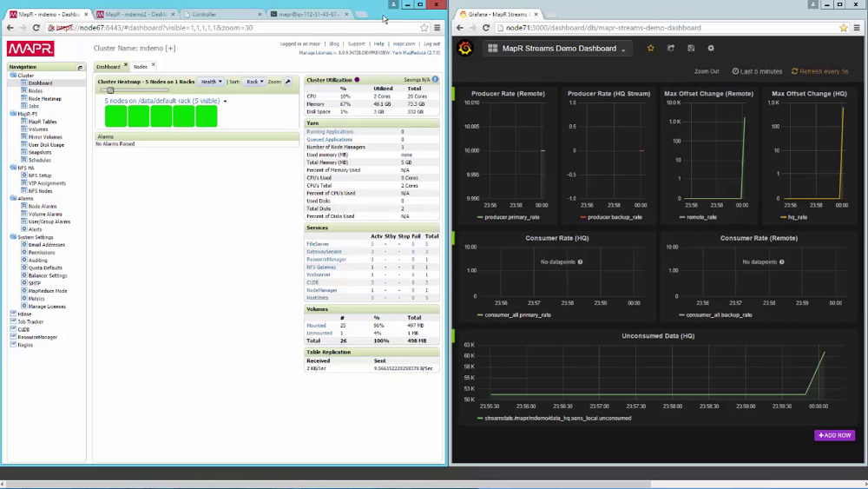Image resolution: width=868 pixels, height=489 pixels.
Task: Toggle consumer_all.backup_rate legend series
Action: (x=719, y=315)
